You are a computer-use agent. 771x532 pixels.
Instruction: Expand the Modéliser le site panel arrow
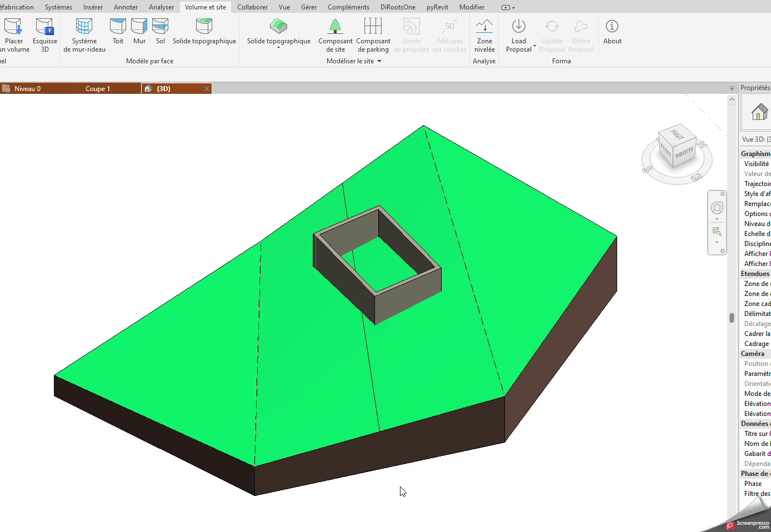pyautogui.click(x=379, y=61)
